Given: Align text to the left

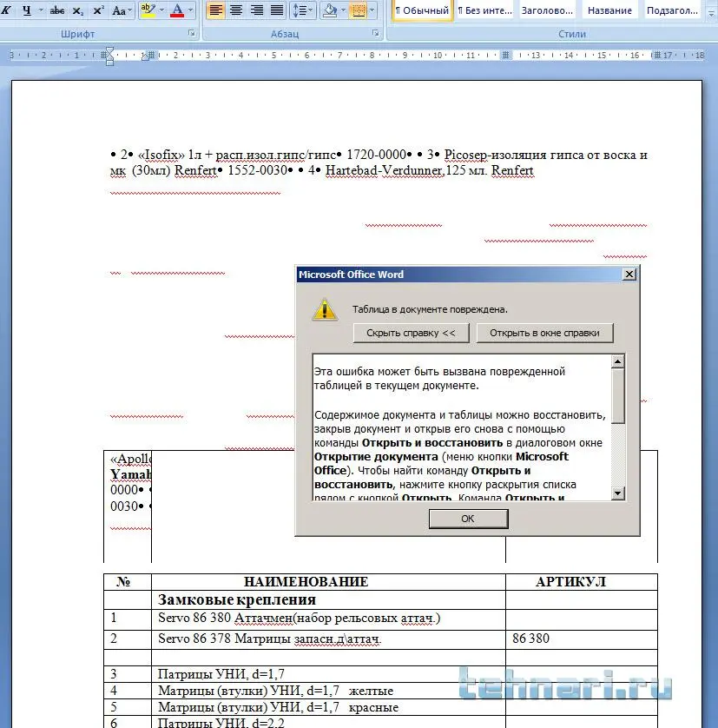Looking at the screenshot, I should (216, 10).
